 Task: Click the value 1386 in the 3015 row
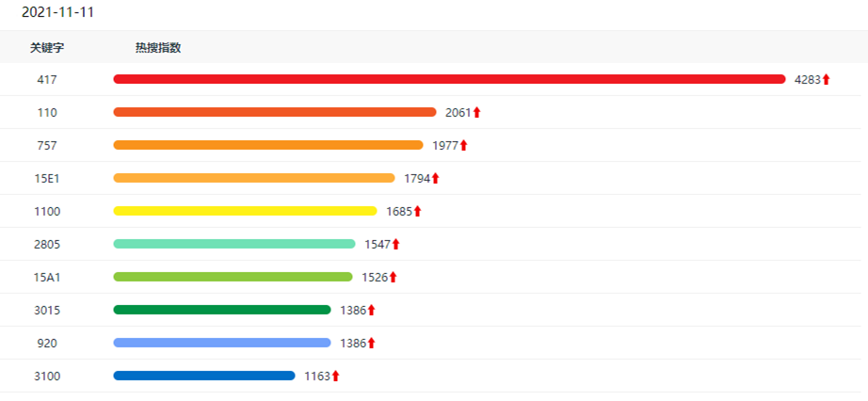coord(353,311)
